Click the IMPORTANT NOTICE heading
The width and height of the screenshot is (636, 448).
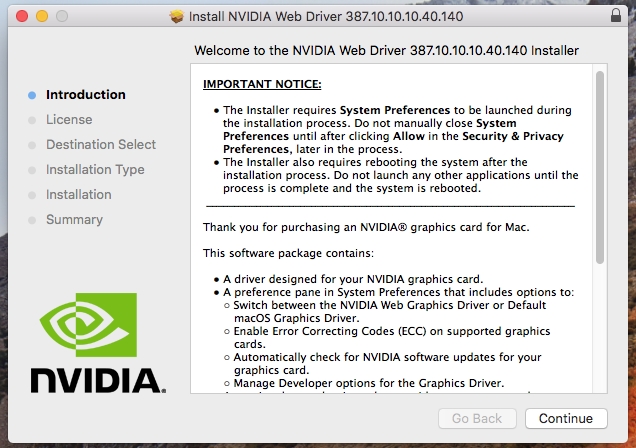[262, 84]
